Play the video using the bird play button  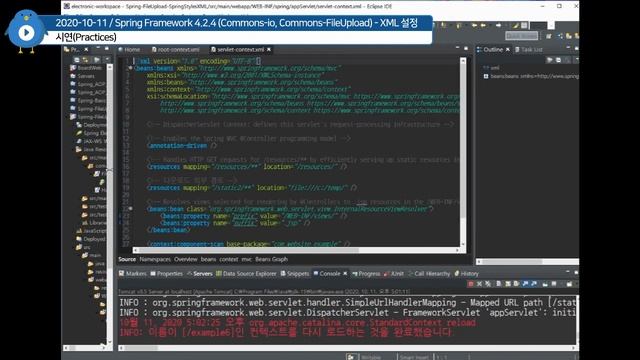[26, 32]
